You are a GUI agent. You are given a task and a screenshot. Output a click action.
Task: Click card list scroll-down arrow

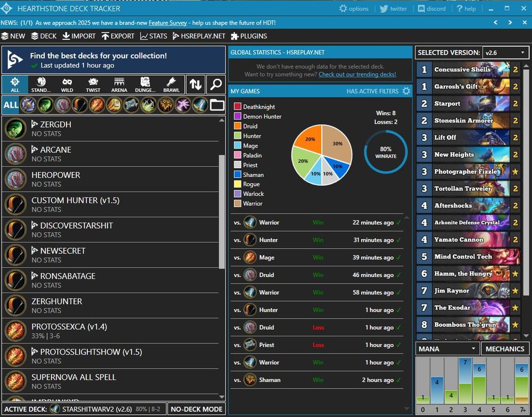pyautogui.click(x=526, y=336)
